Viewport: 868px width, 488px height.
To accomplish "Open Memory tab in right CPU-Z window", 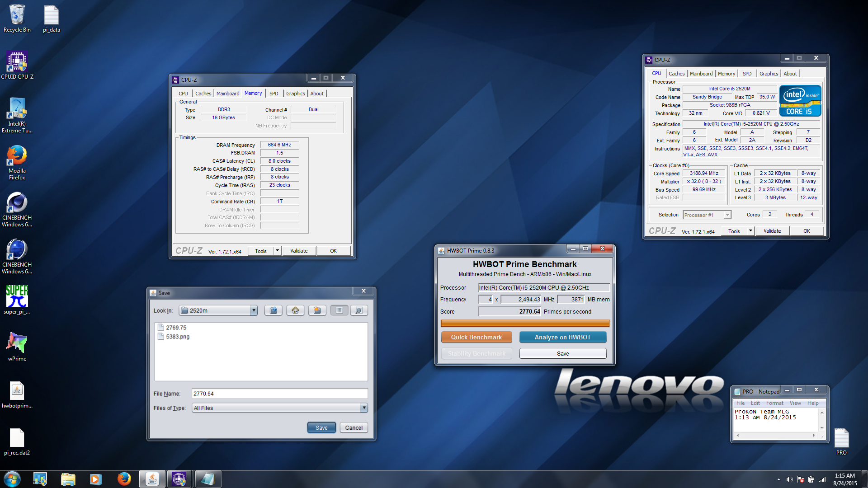I will pos(726,74).
